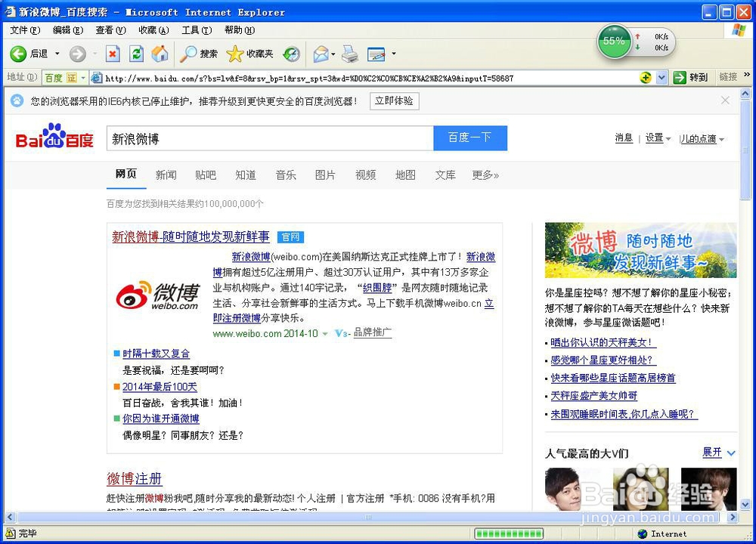The height and width of the screenshot is (544, 756).
Task: Click the horizontal scrollbar right arrow
Action: point(733,517)
